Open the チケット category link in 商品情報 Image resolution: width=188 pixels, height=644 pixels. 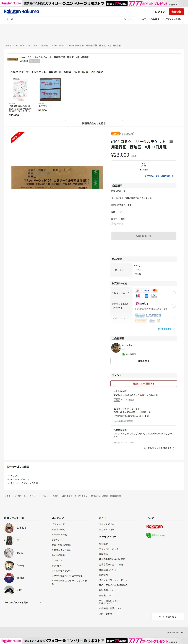[138, 266]
